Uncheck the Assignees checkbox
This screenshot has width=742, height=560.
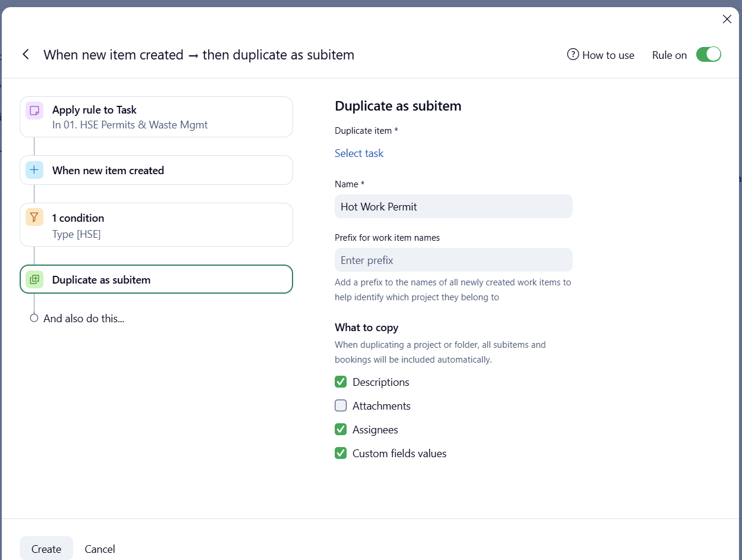tap(341, 429)
